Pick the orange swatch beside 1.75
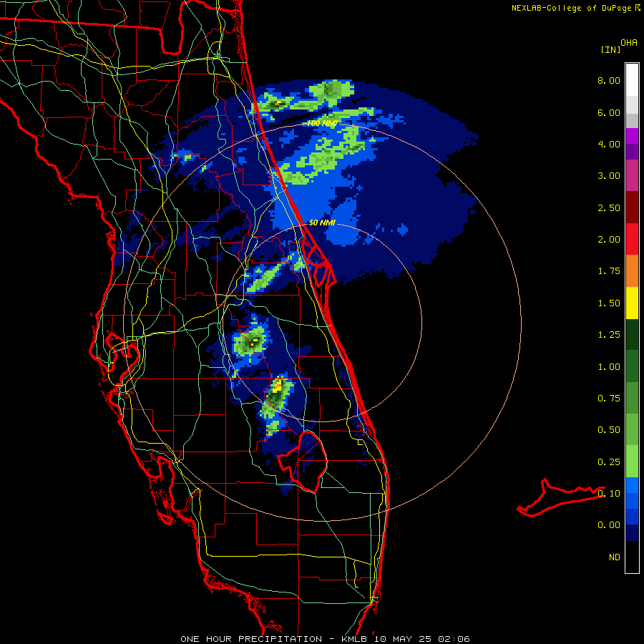 632,271
